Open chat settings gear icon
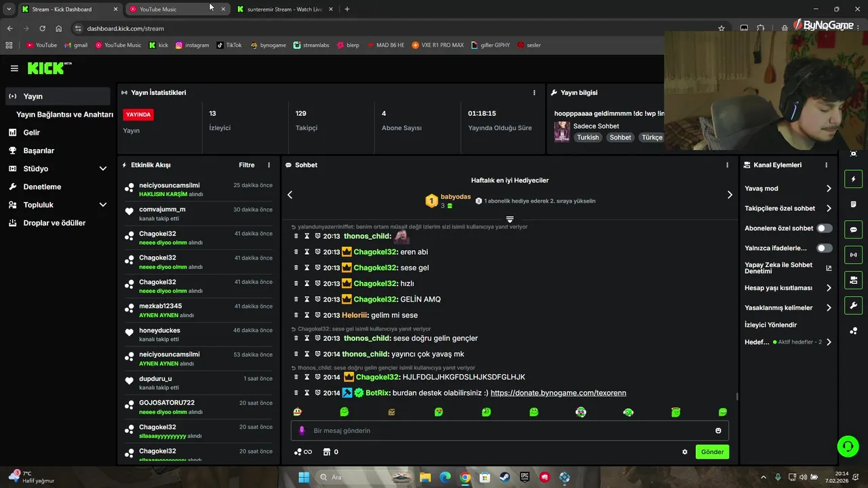This screenshot has width=868, height=488. [x=685, y=452]
